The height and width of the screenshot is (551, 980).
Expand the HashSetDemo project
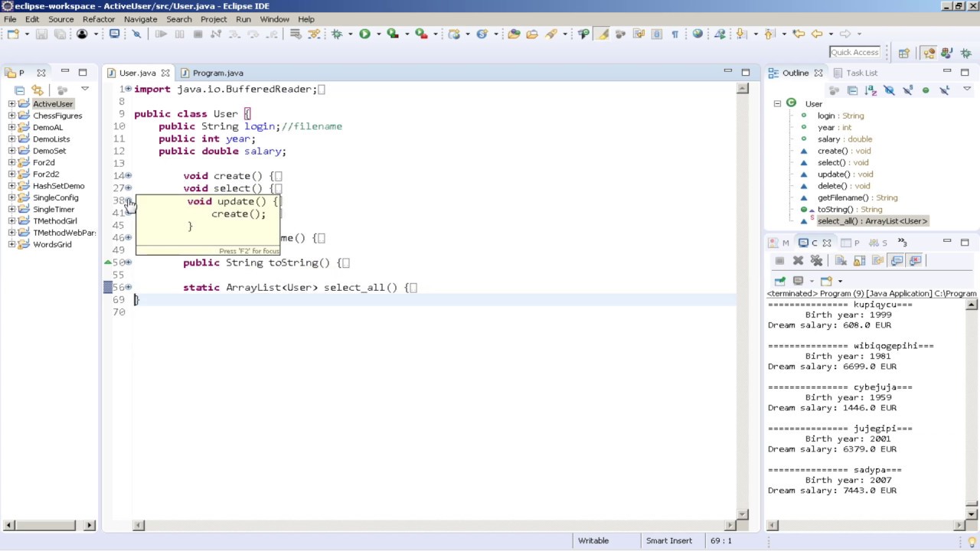pos(11,186)
